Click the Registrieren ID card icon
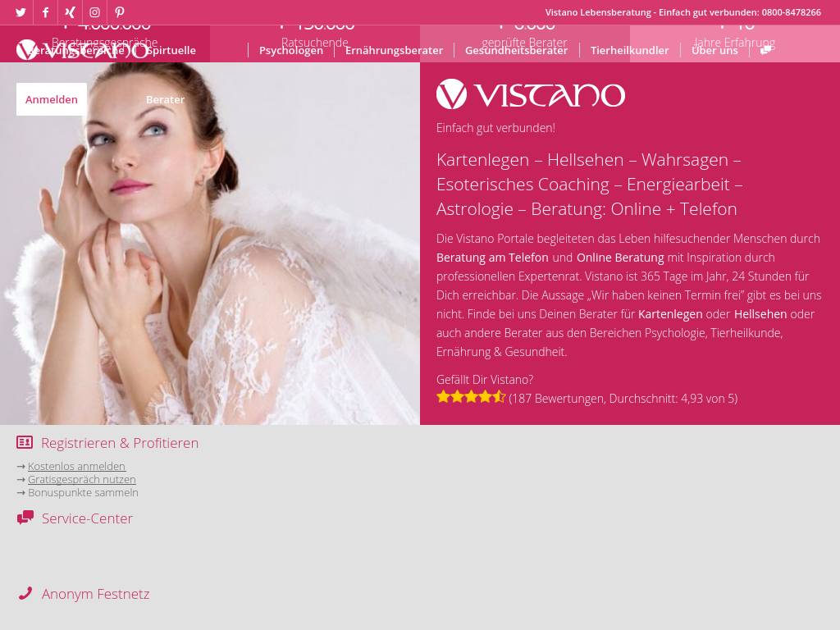The image size is (840, 630). click(25, 442)
